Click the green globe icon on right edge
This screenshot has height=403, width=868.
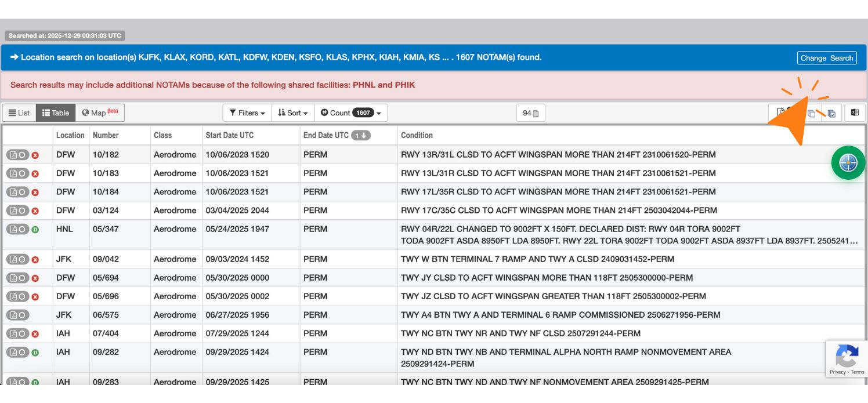(848, 163)
